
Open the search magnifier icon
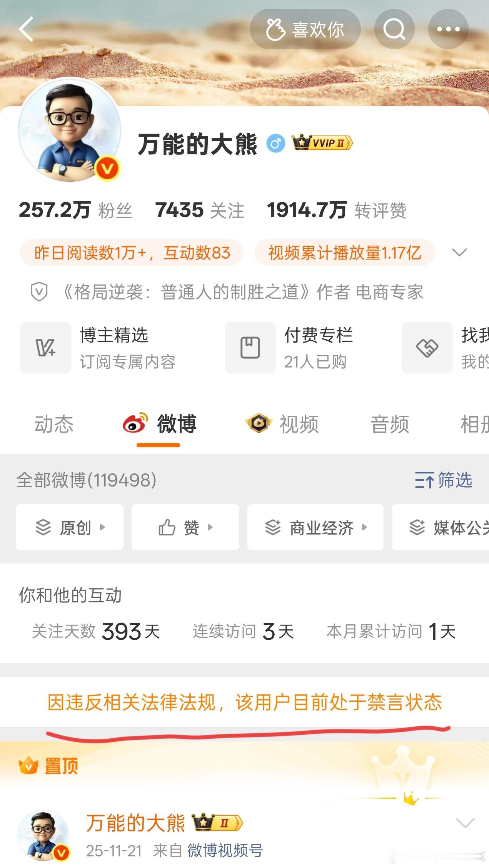(x=394, y=29)
